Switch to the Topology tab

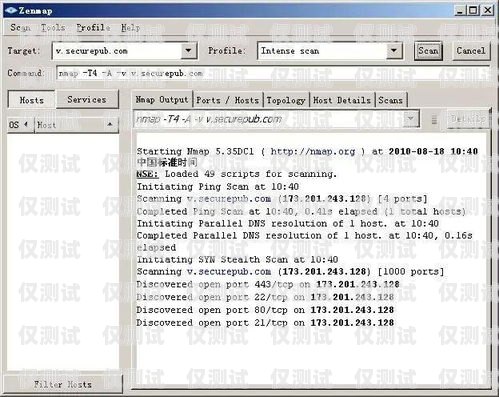[286, 100]
